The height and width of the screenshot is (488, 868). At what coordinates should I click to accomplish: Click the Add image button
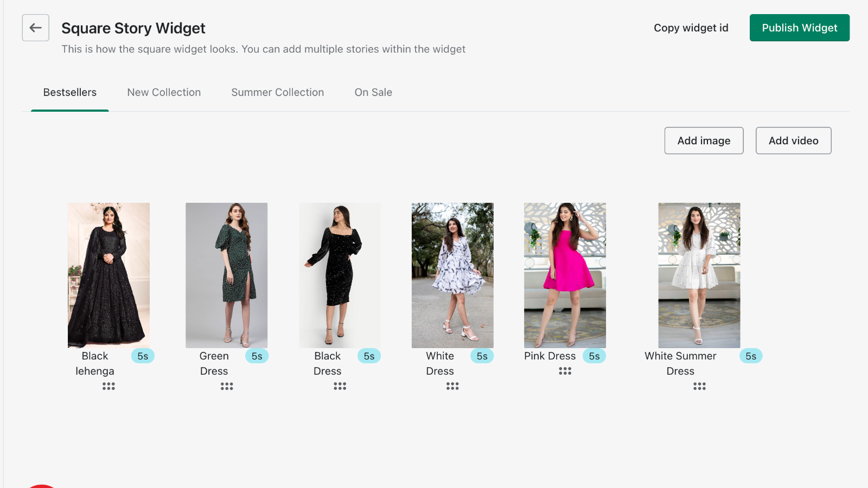(x=704, y=140)
